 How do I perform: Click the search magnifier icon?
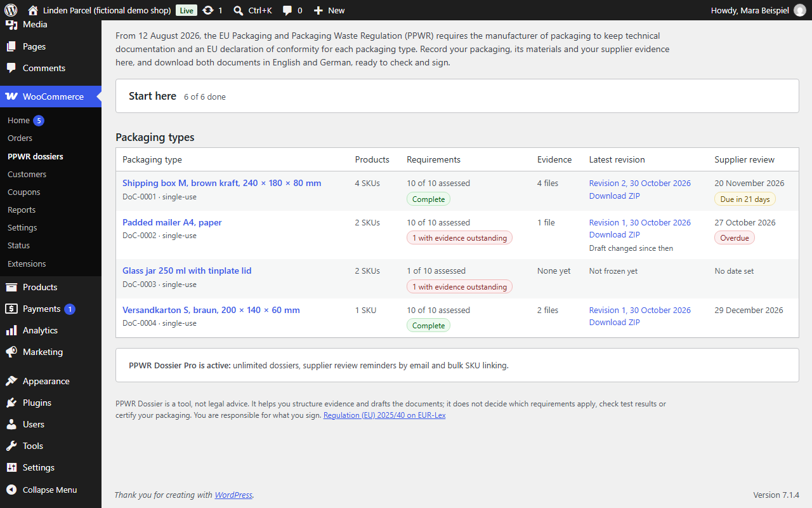tap(238, 10)
